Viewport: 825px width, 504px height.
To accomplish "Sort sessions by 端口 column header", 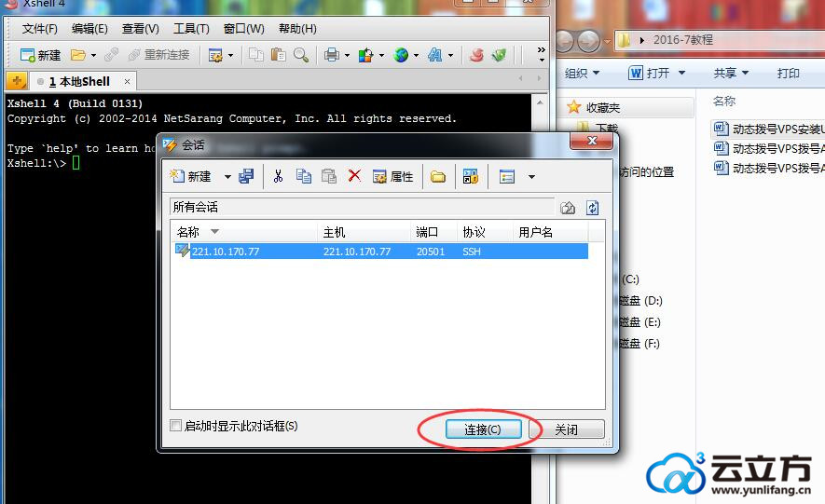I will coord(434,232).
